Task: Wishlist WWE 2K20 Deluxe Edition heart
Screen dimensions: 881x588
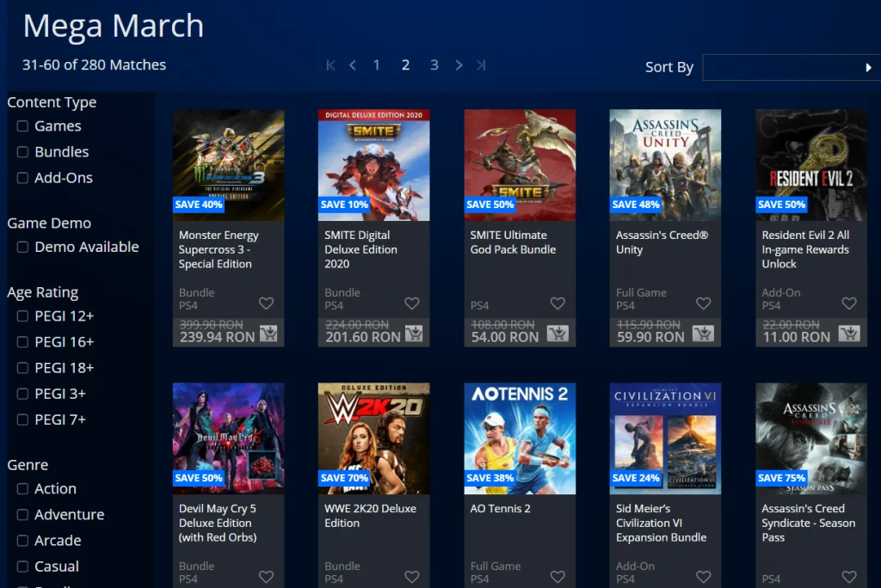Action: 412,577
